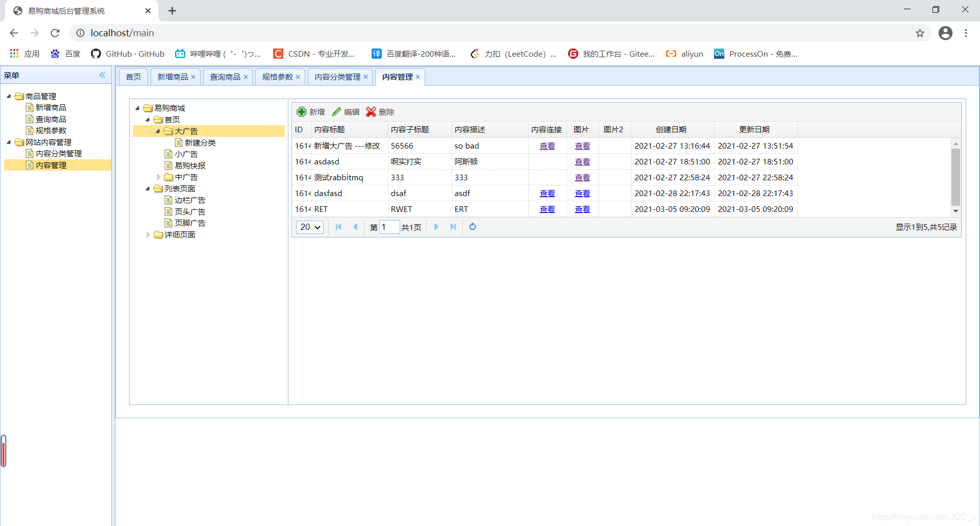The height and width of the screenshot is (526, 980).
Task: Collapse the 商品管理 menu node
Action: [9, 96]
